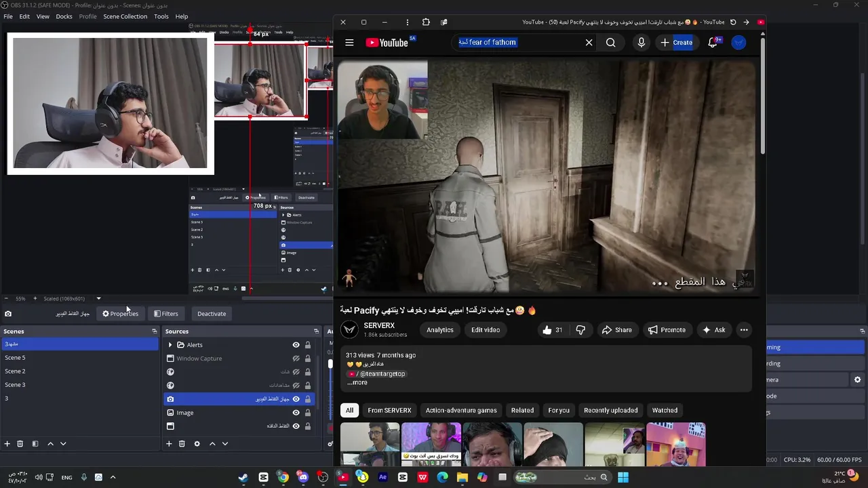
Task: Undock the Sources panel
Action: (x=316, y=331)
